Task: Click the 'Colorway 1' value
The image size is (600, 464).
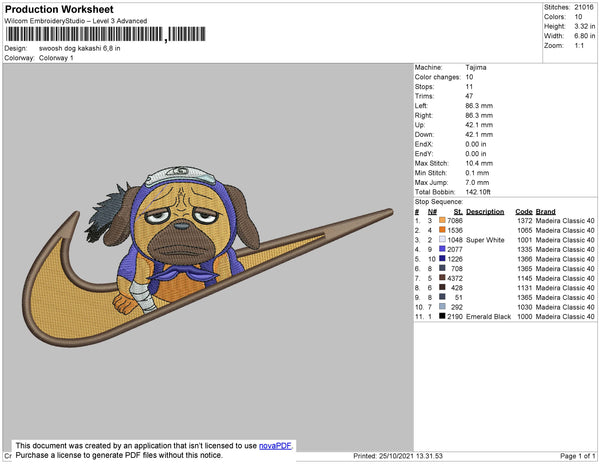Action: [x=56, y=58]
